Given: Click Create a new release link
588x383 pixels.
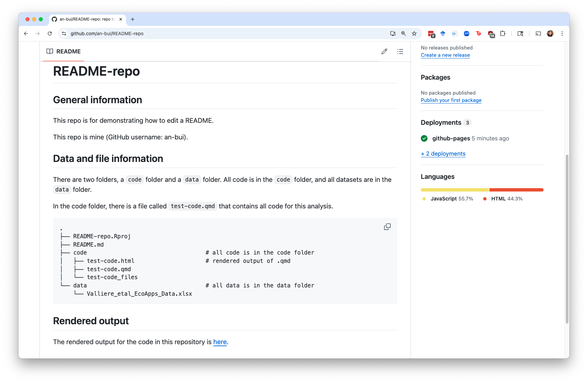Looking at the screenshot, I should (x=445, y=55).
